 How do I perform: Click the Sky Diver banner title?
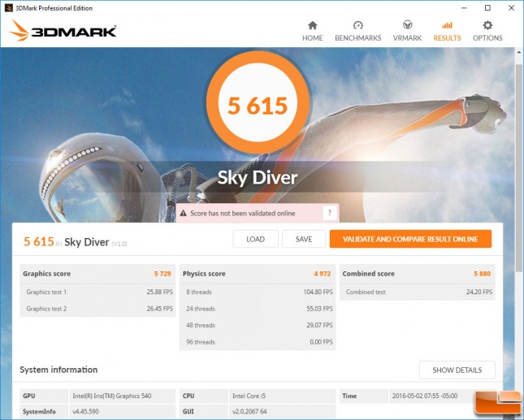[258, 177]
